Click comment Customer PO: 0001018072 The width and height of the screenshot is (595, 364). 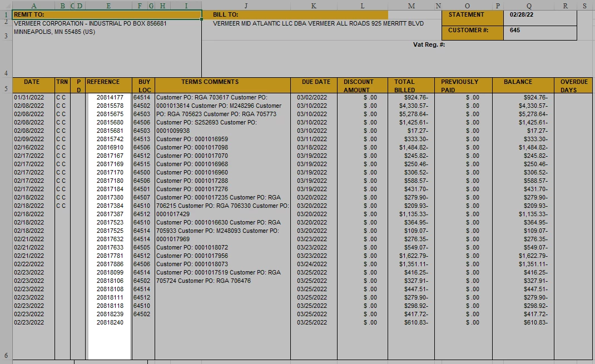point(192,248)
